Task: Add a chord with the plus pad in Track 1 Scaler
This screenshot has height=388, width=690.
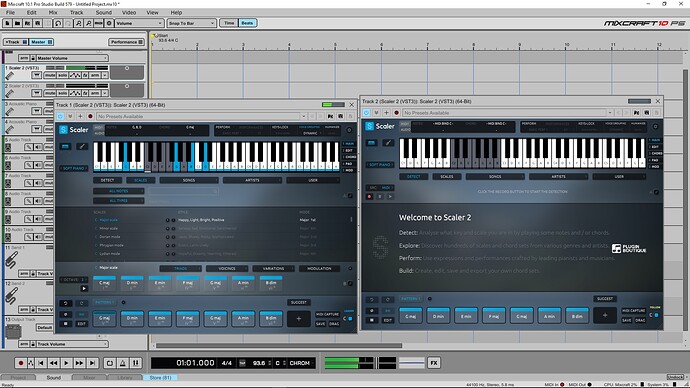Action: (x=299, y=318)
